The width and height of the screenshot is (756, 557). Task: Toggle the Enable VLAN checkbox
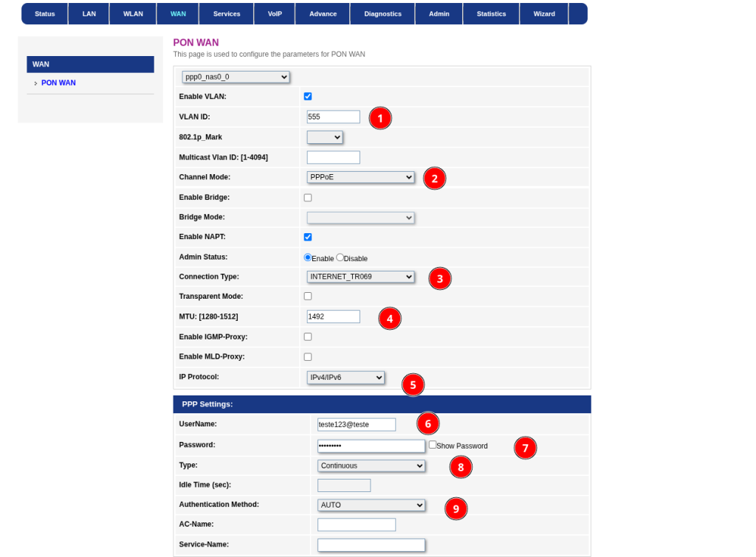308,97
